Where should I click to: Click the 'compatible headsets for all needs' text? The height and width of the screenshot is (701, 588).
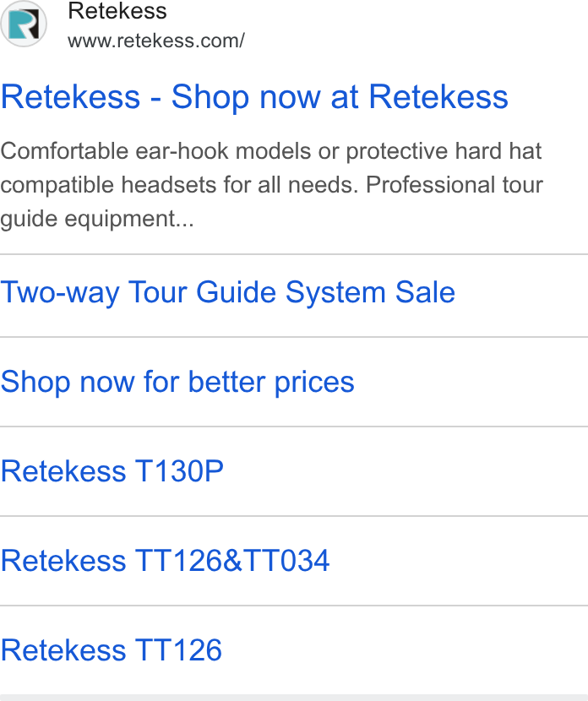click(x=179, y=185)
